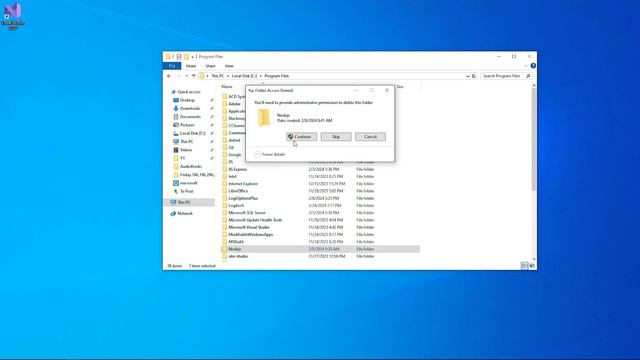Switch to Large icons view layout
640x360 pixels.
[532, 266]
